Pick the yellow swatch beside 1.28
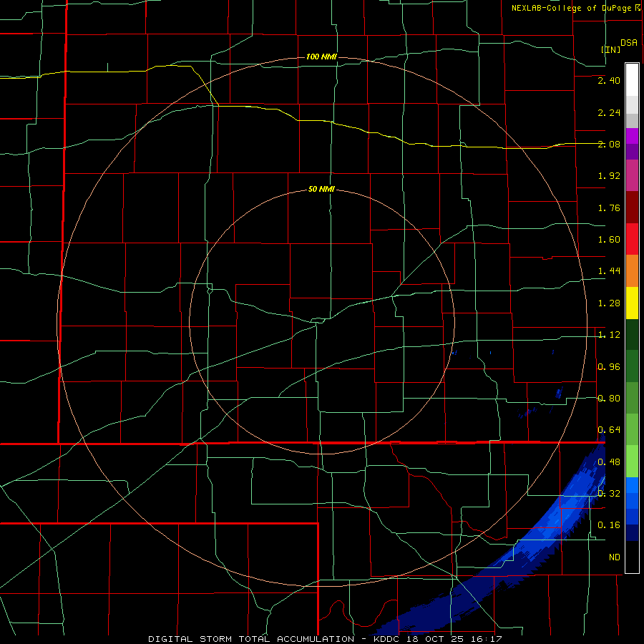Image resolution: width=644 pixels, height=644 pixels. tap(632, 303)
